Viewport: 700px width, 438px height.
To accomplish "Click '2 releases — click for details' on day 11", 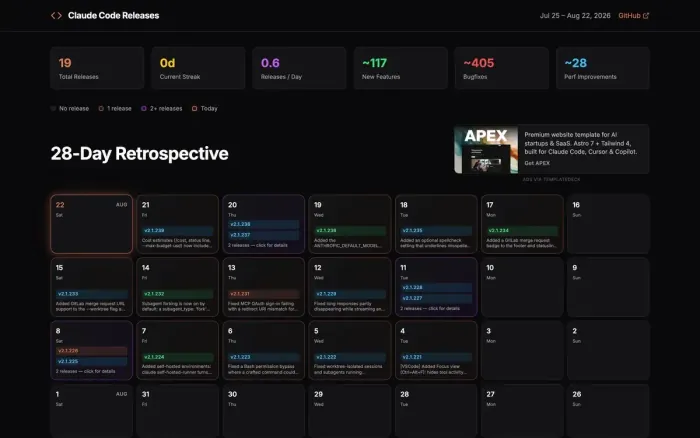I will (x=430, y=309).
